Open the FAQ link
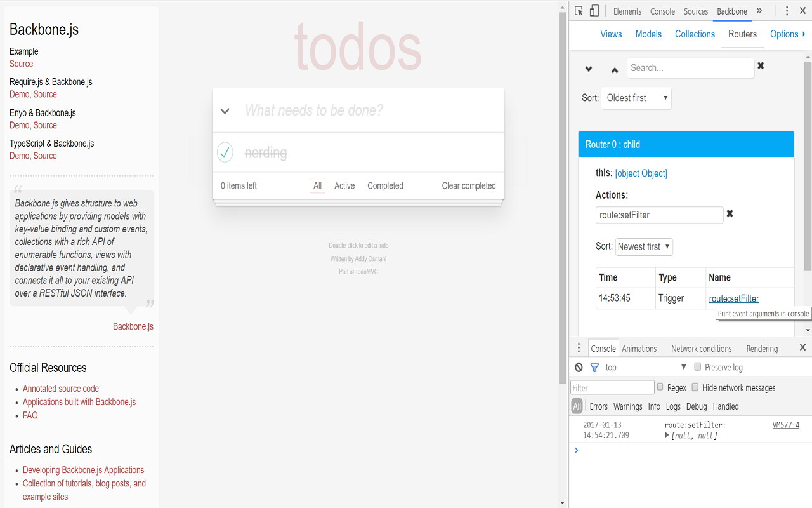The height and width of the screenshot is (508, 812). pos(30,415)
